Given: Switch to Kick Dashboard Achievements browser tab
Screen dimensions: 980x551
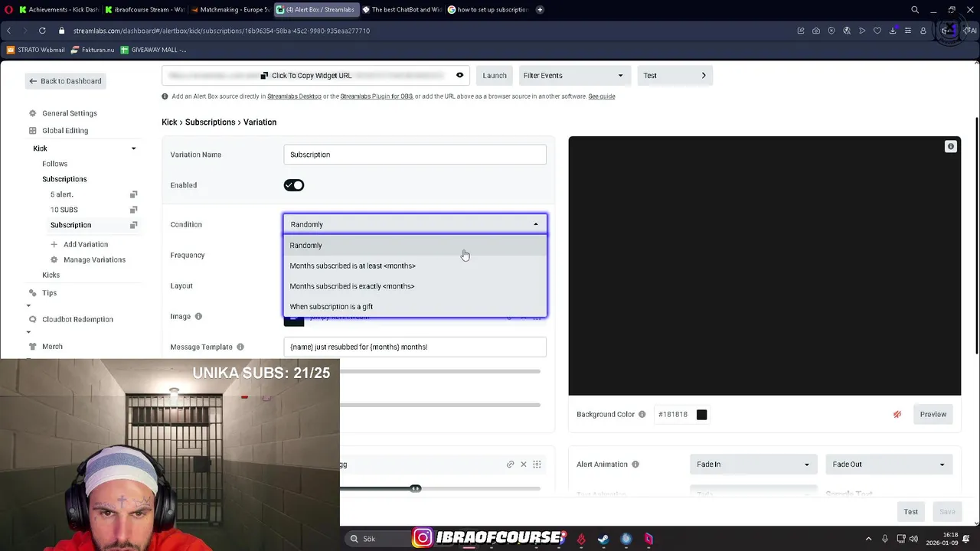Looking at the screenshot, I should [x=58, y=10].
